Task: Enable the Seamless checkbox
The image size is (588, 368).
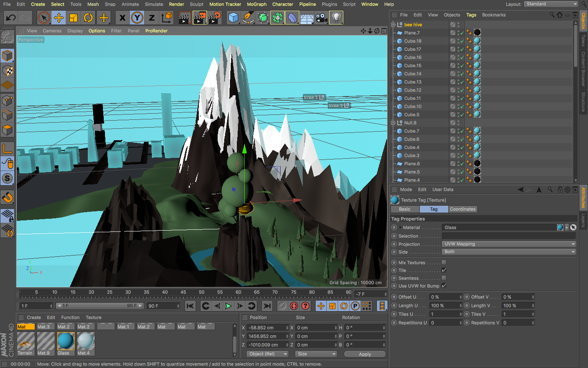Action: [444, 278]
